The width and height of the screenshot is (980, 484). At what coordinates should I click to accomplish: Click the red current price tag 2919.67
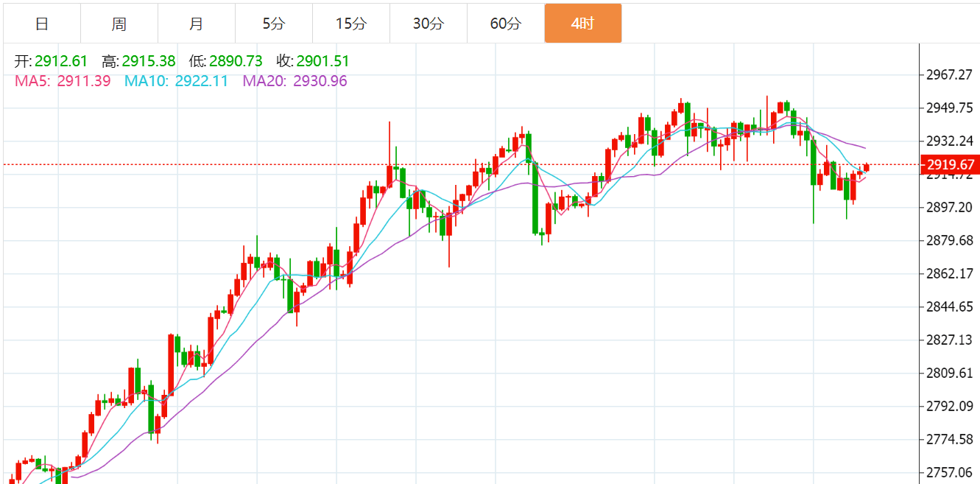[x=950, y=164]
